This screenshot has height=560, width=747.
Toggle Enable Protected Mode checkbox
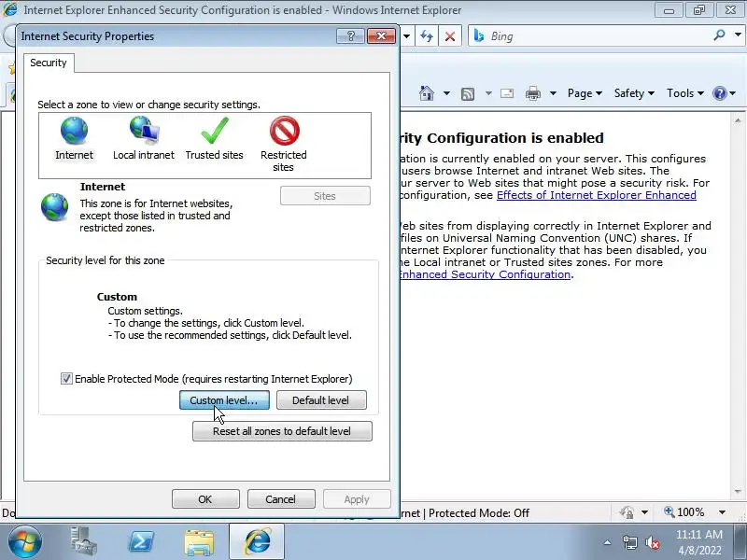pyautogui.click(x=66, y=379)
